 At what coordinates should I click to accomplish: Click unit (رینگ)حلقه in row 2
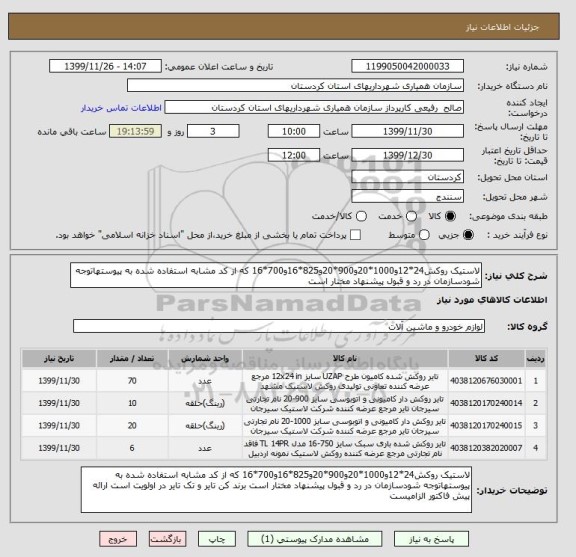(x=205, y=403)
